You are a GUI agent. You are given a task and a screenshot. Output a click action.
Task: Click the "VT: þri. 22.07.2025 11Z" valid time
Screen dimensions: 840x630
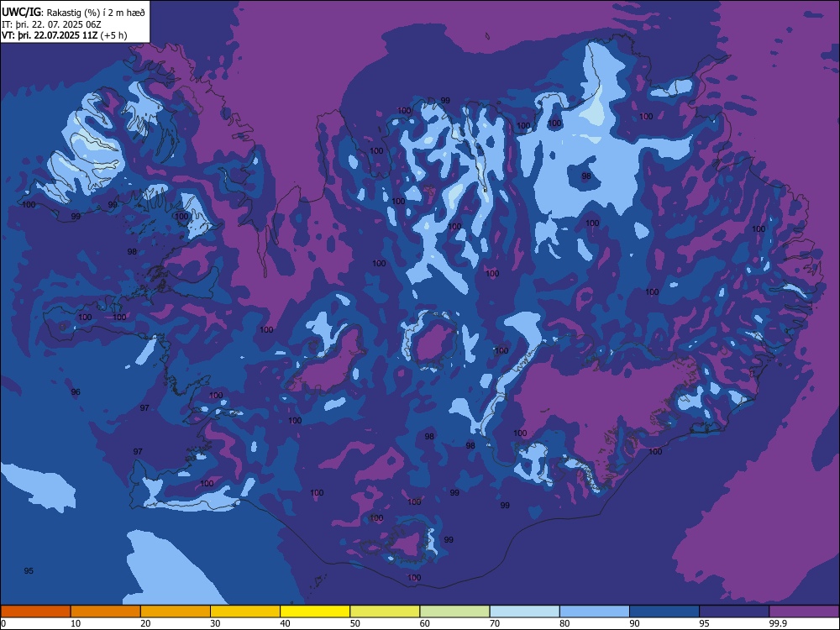point(50,35)
